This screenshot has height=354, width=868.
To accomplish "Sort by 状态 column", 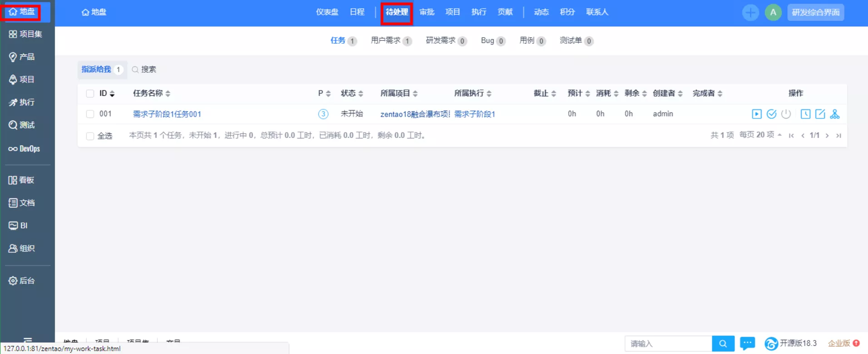I will 352,93.
